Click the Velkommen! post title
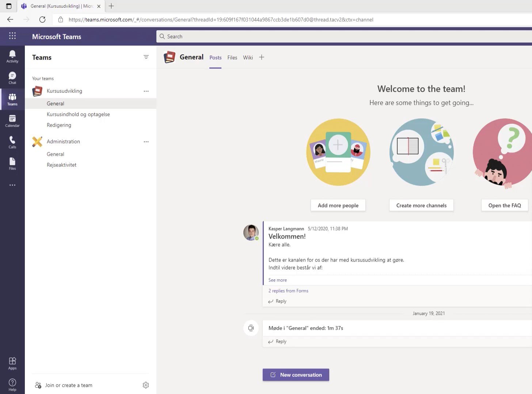 point(287,237)
